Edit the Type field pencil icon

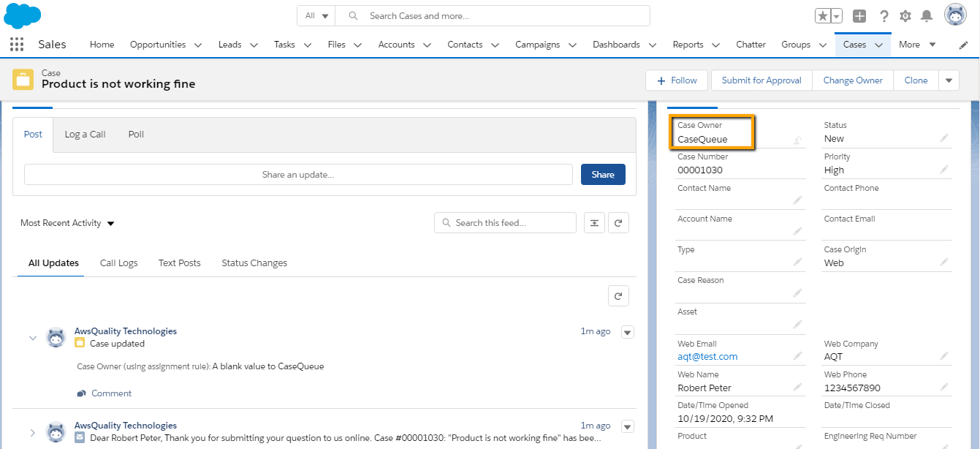coord(798,262)
